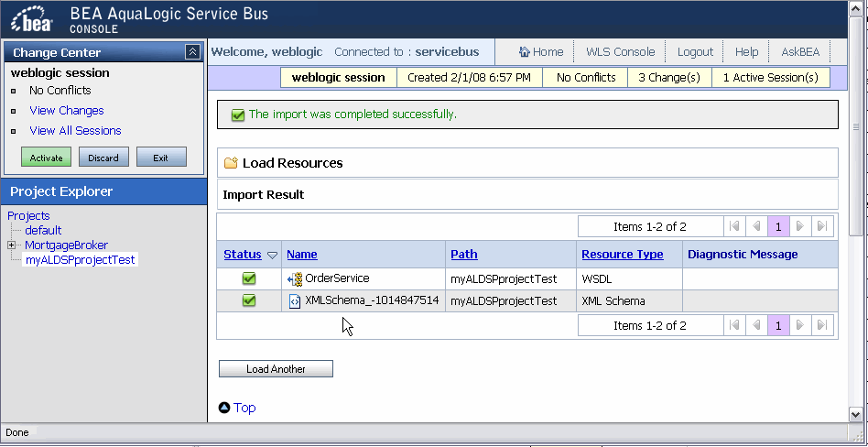Go to last page in the upper pager
This screenshot has width=868, height=447.
(822, 226)
